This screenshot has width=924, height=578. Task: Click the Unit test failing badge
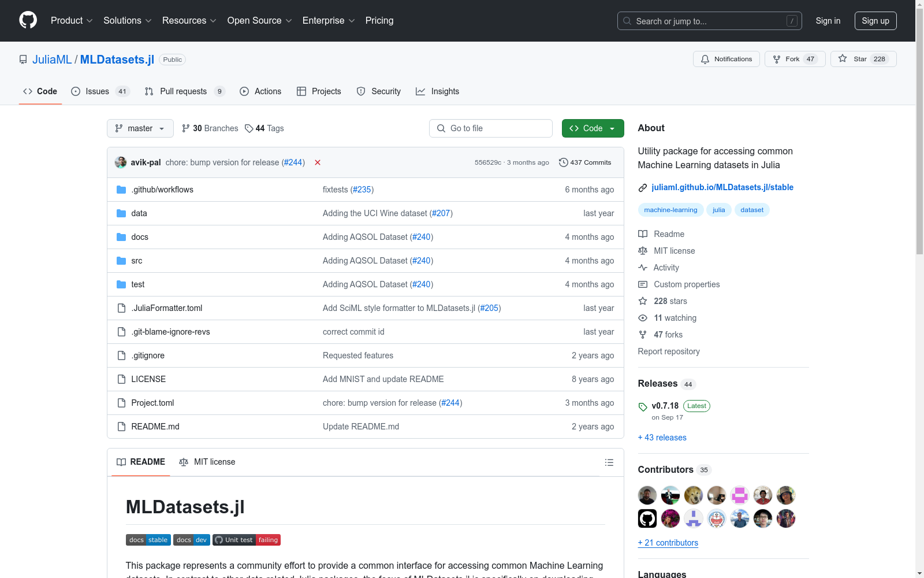tap(247, 540)
